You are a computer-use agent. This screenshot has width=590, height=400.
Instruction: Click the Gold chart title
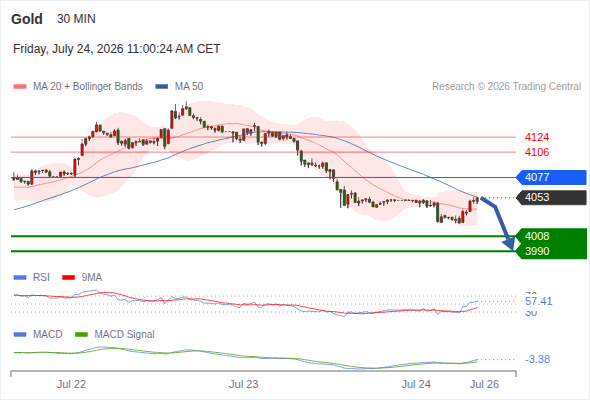(x=27, y=19)
